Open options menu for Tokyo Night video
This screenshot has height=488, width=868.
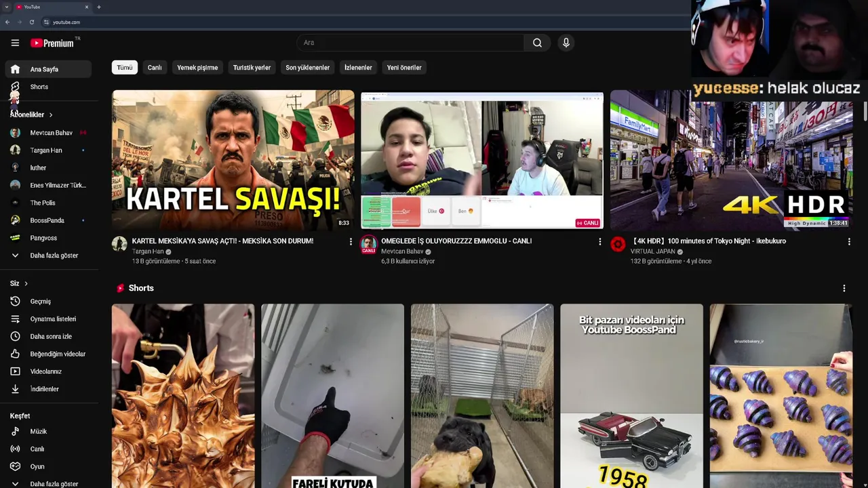tap(849, 241)
